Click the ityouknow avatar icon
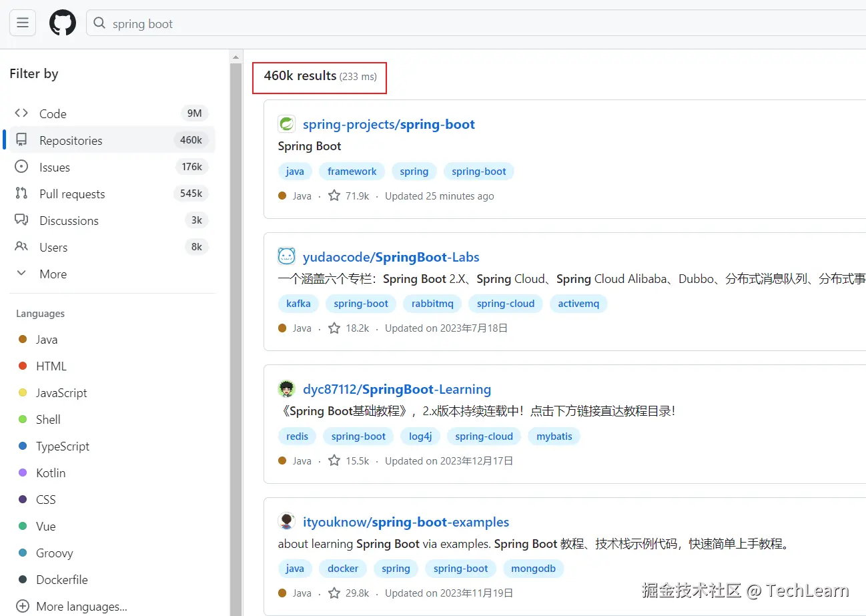 (286, 521)
